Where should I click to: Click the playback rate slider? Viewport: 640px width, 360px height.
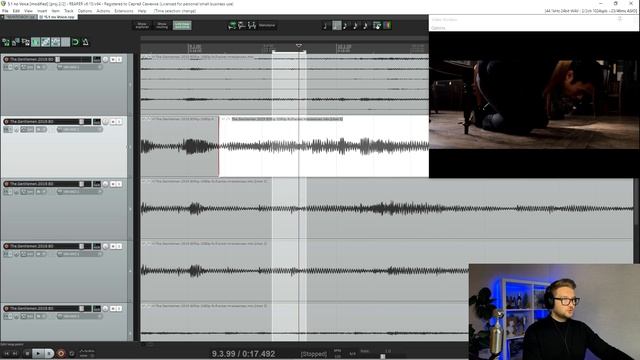click(382, 356)
